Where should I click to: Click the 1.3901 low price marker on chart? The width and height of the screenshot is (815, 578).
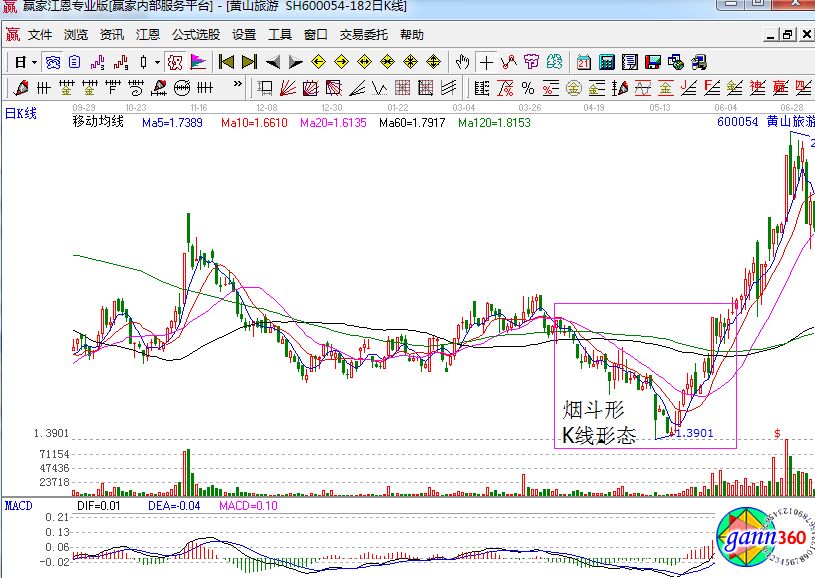pos(694,432)
